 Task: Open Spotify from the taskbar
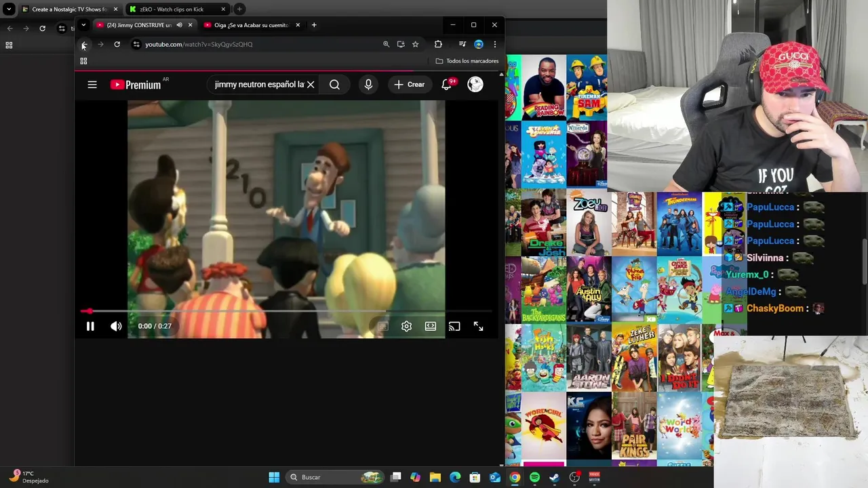[534, 477]
